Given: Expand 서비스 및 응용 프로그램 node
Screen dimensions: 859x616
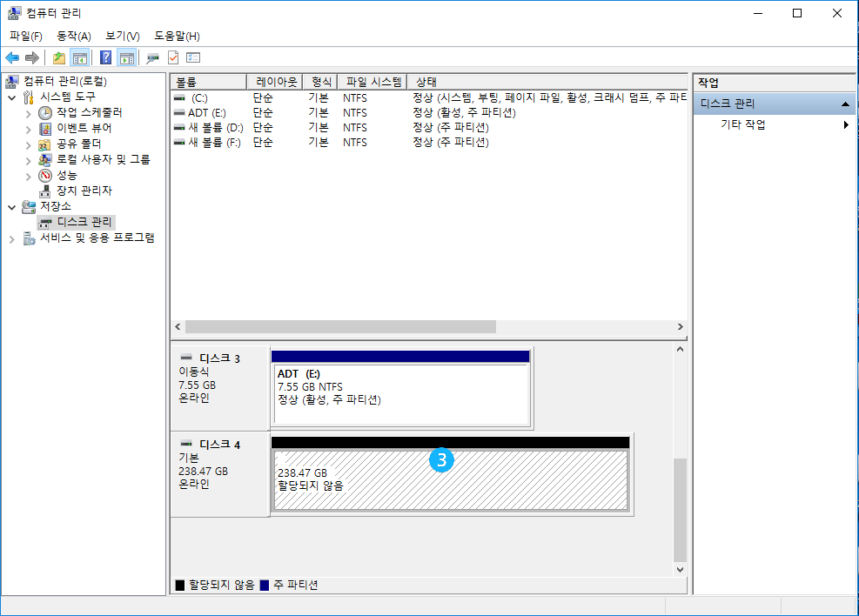Looking at the screenshot, I should [12, 238].
